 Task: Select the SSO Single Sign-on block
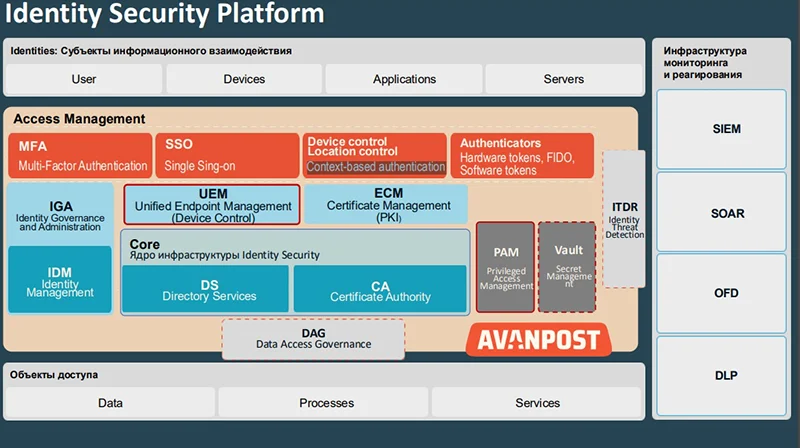tap(227, 156)
